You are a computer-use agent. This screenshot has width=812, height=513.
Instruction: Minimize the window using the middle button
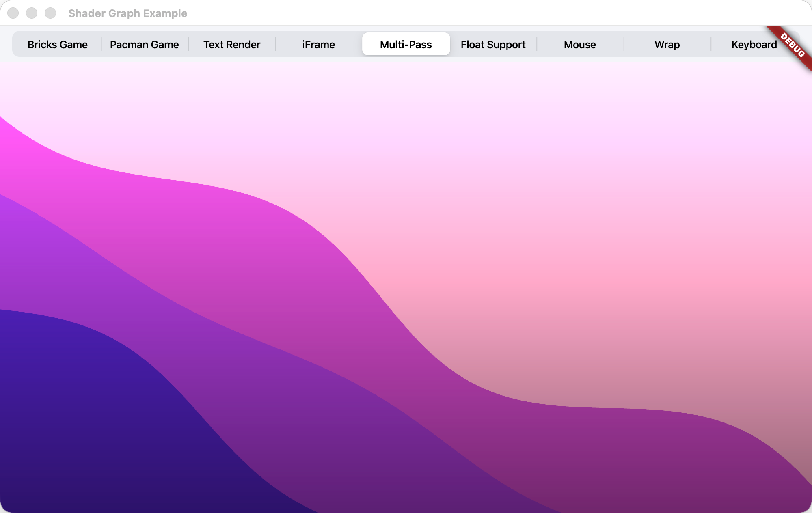32,13
